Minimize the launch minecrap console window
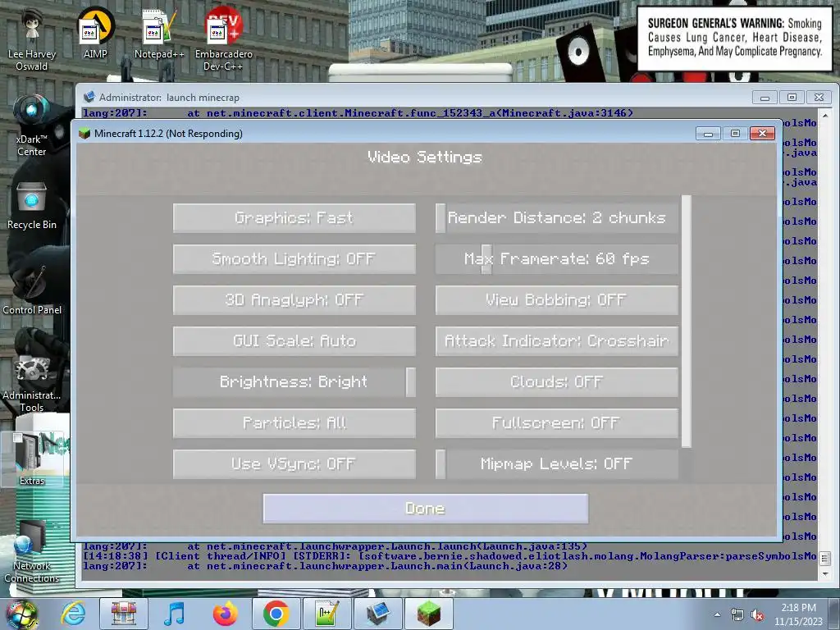 tap(765, 98)
